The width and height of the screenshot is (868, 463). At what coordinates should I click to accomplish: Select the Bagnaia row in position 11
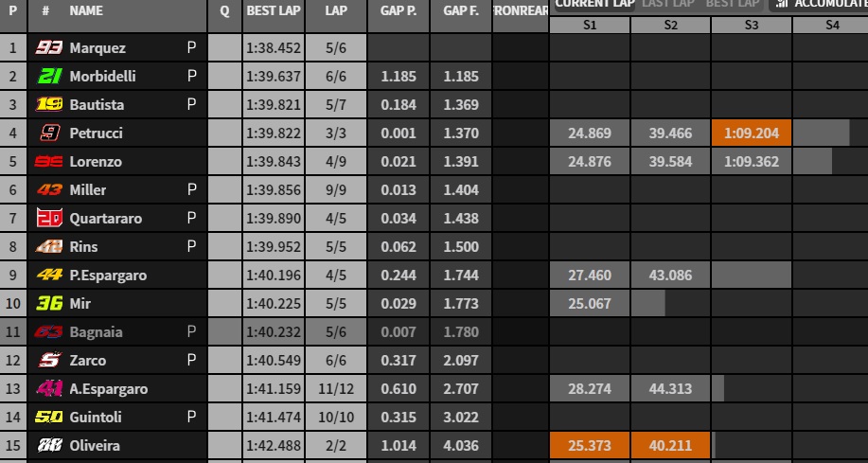434,331
